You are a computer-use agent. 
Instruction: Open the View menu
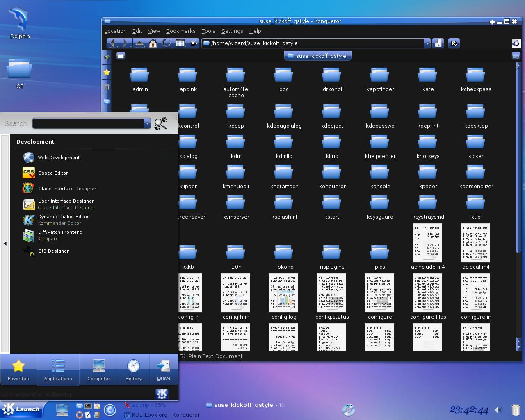pyautogui.click(x=154, y=31)
